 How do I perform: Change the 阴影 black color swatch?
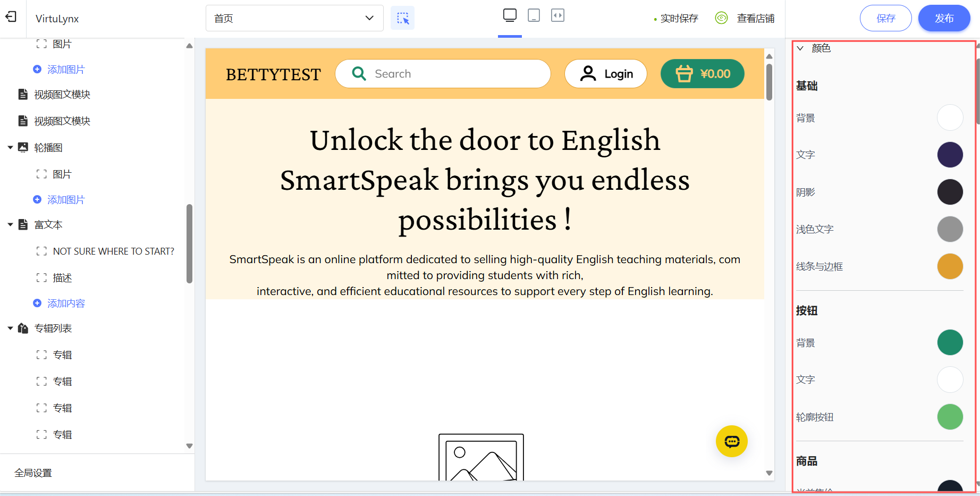click(x=950, y=192)
